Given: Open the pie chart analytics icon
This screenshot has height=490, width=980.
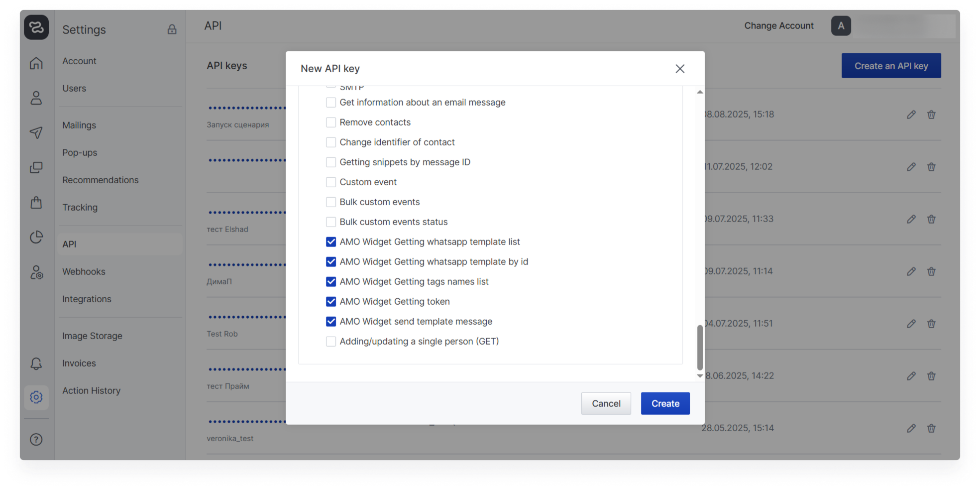Looking at the screenshot, I should [36, 237].
